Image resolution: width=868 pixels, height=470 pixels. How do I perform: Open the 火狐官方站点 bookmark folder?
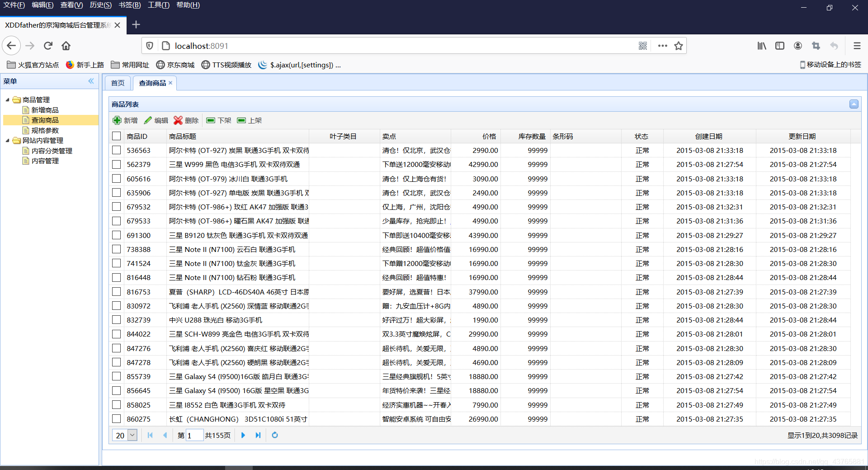33,65
